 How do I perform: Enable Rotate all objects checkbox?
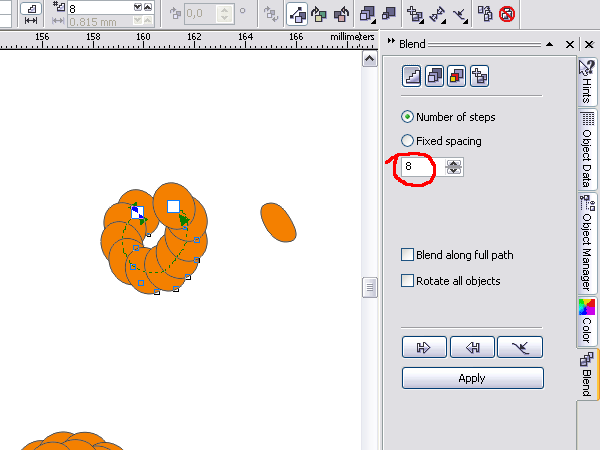click(407, 280)
